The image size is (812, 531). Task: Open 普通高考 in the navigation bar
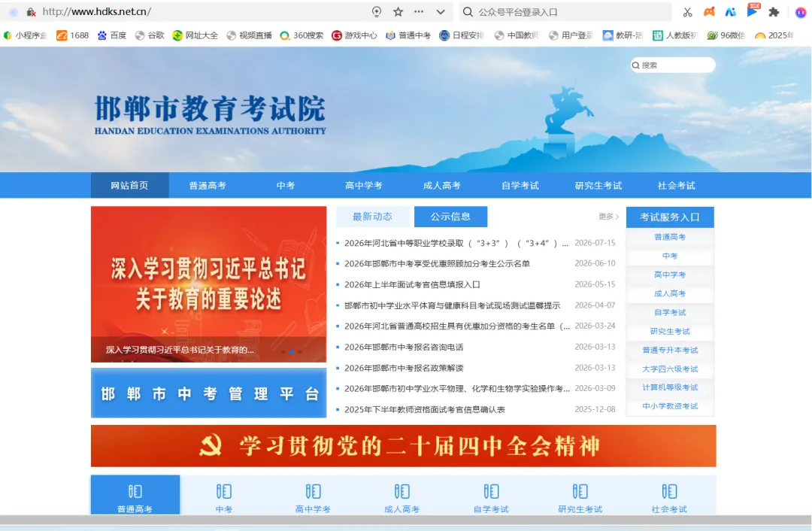point(208,186)
